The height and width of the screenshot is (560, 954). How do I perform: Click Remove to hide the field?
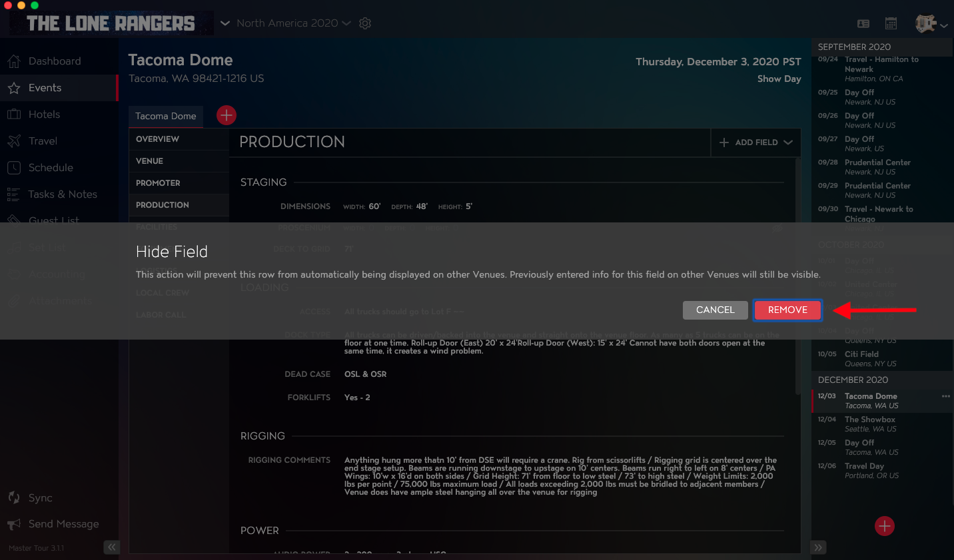point(787,310)
